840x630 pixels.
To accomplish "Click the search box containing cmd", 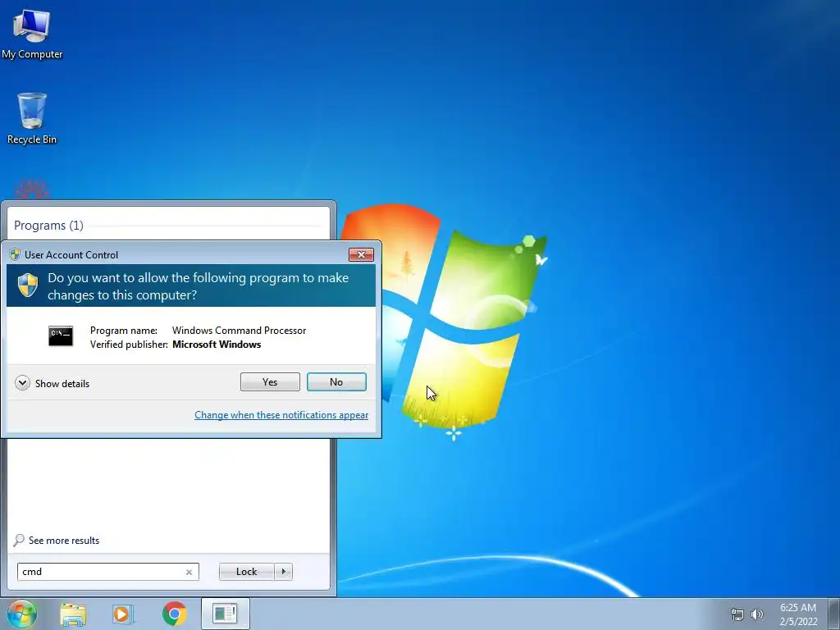I will click(x=108, y=572).
